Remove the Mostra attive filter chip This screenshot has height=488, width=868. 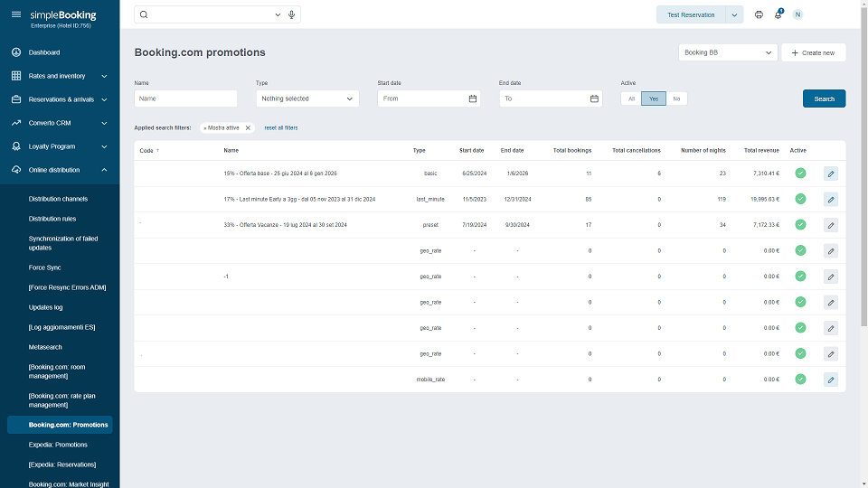pos(248,128)
